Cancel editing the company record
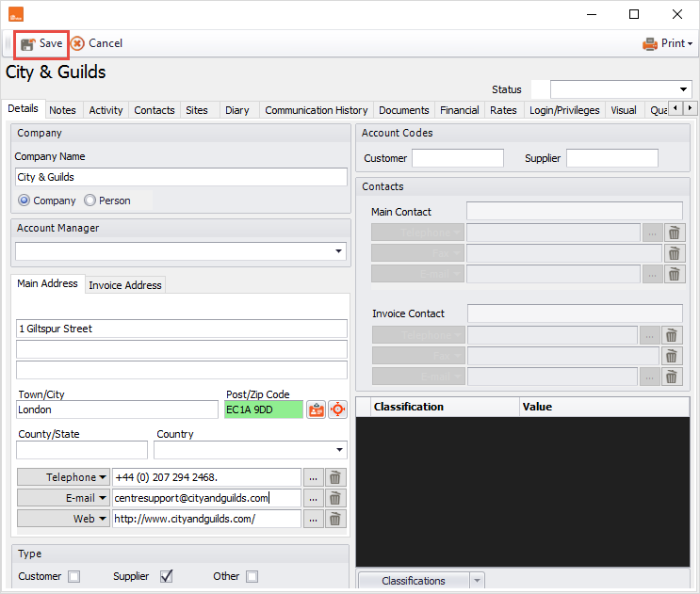Viewport: 700px width, 594px height. coord(97,43)
